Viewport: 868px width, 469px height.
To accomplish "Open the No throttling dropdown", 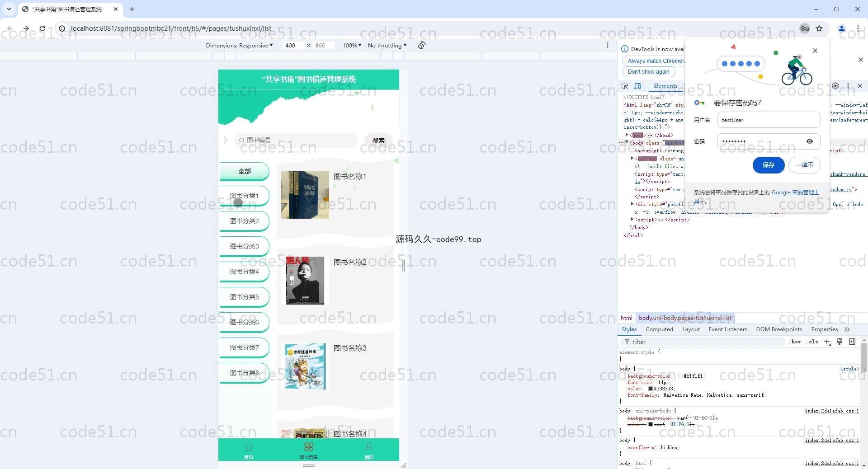I will point(387,45).
